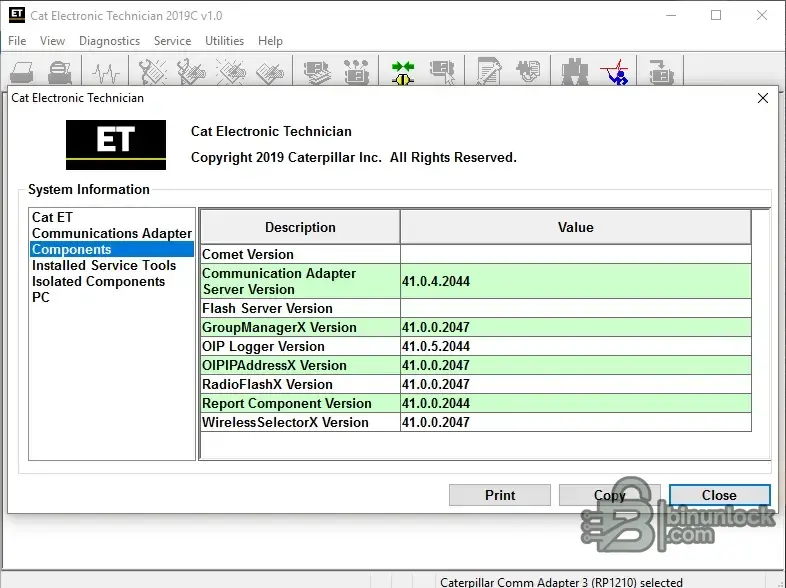Click the Print button in dialog

(500, 495)
